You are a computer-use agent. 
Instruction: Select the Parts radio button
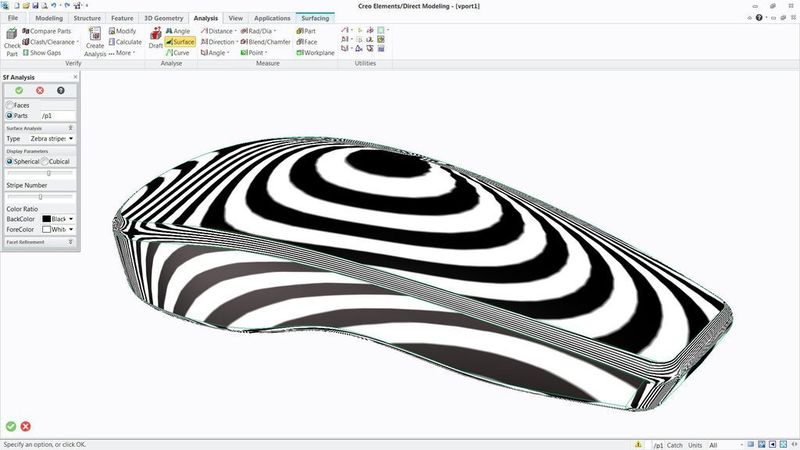(10, 116)
